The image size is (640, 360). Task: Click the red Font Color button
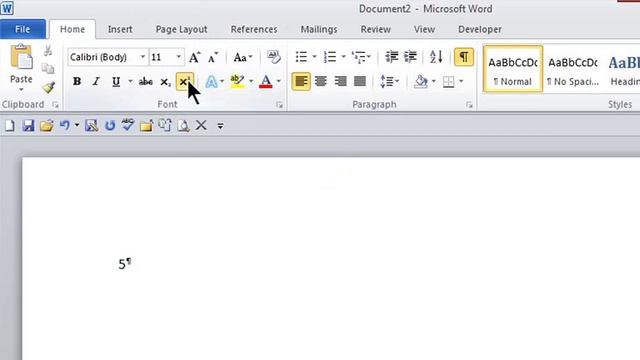click(x=266, y=82)
